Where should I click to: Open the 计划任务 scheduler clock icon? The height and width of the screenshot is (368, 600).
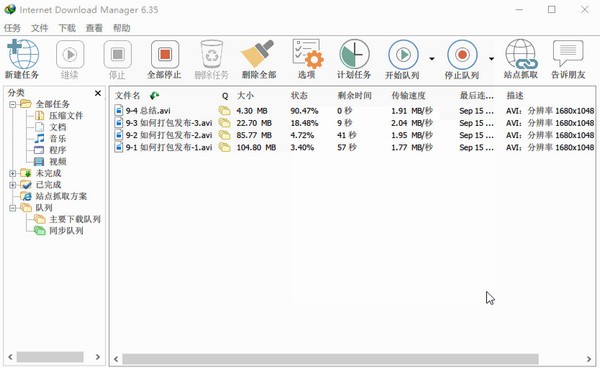354,54
